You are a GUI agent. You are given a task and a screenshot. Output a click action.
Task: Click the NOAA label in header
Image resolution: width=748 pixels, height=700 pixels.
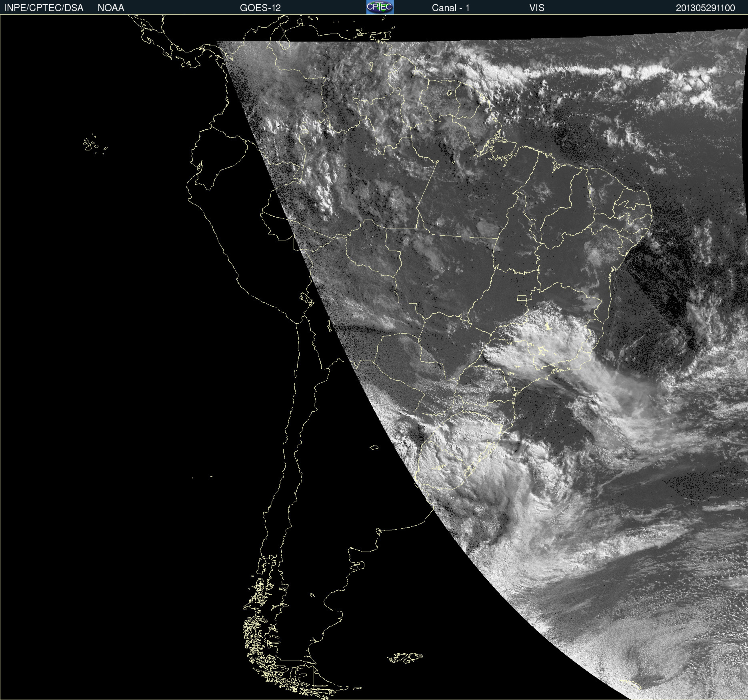tap(111, 8)
